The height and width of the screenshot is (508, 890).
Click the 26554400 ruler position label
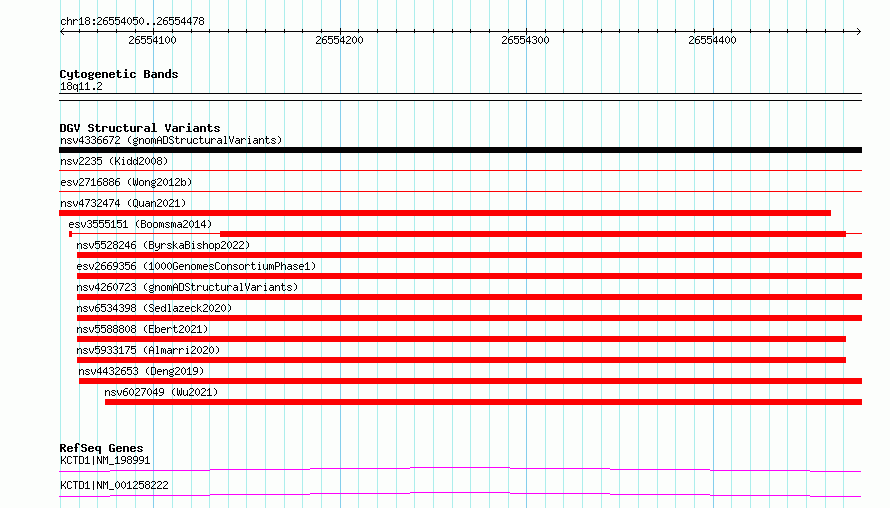[712, 40]
